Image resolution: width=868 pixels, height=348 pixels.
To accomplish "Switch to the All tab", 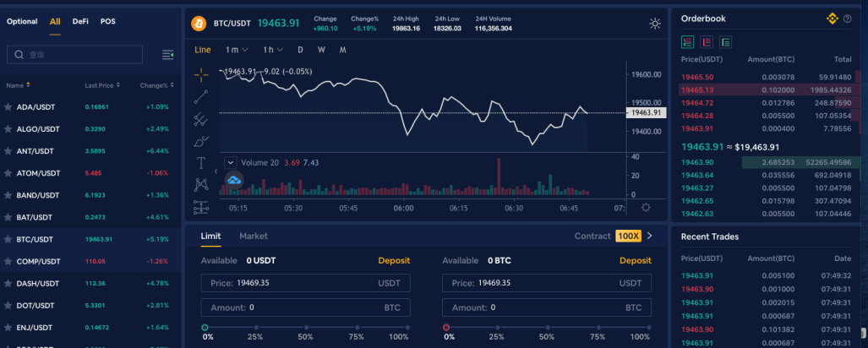I will click(55, 22).
